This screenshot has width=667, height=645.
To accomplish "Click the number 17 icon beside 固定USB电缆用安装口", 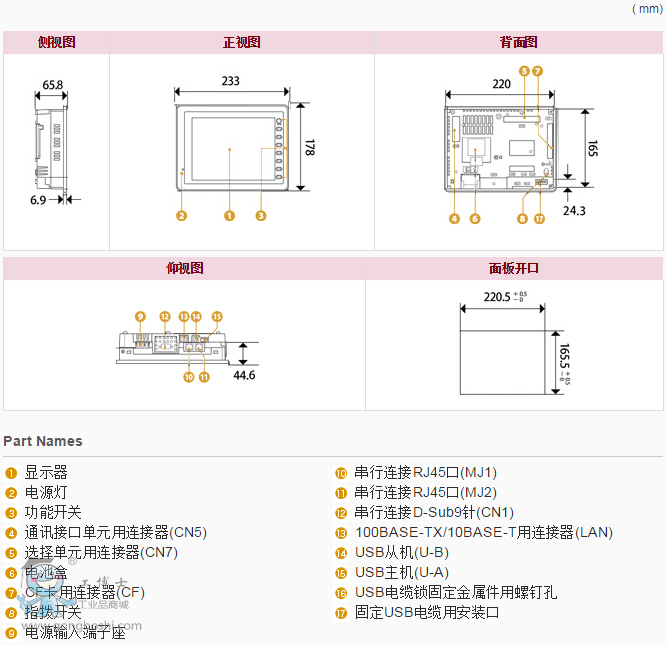I will click(x=341, y=613).
